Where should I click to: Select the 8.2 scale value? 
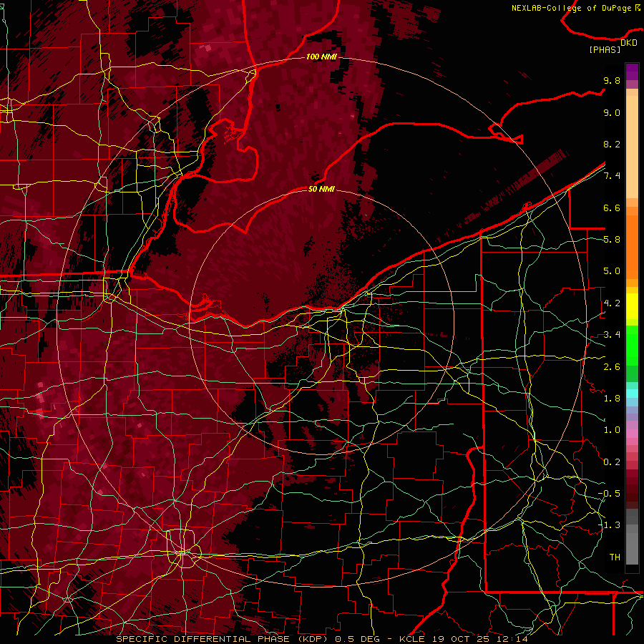pos(612,144)
